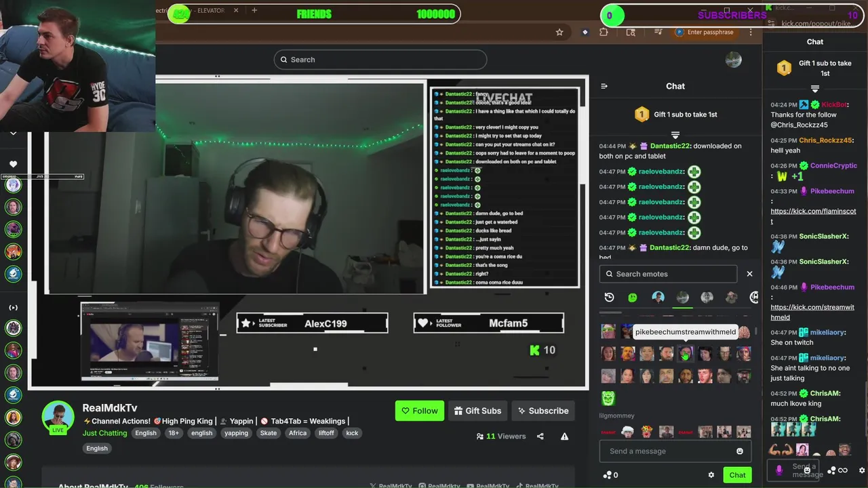
Task: Close the ELEVATOR browser tab
Action: tap(237, 10)
